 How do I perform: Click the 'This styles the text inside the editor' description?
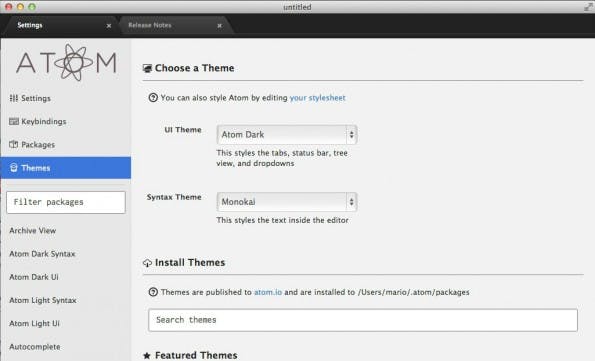[x=282, y=220]
